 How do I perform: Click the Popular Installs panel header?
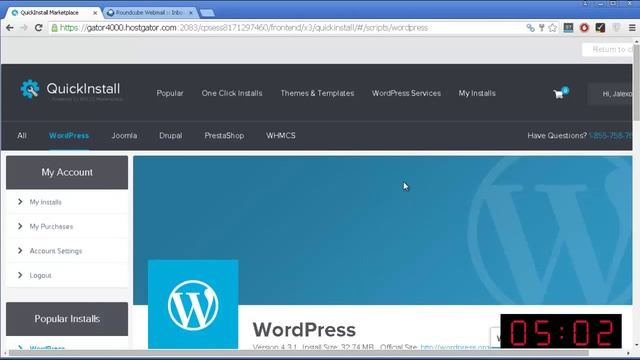67,319
